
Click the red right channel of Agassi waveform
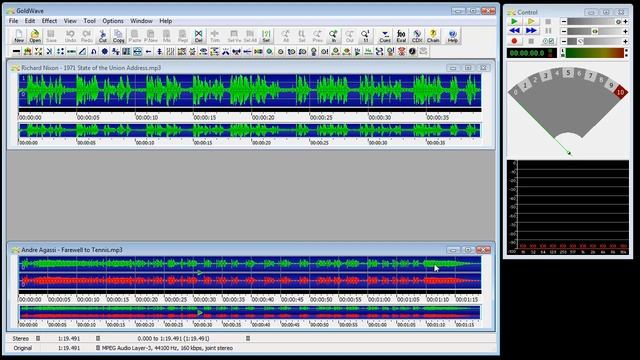[x=250, y=281]
